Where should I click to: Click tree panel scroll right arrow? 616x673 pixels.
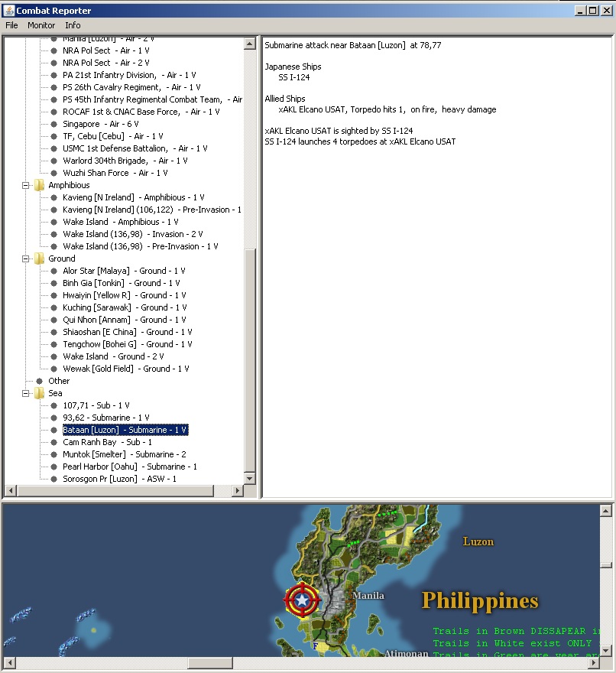tap(237, 490)
